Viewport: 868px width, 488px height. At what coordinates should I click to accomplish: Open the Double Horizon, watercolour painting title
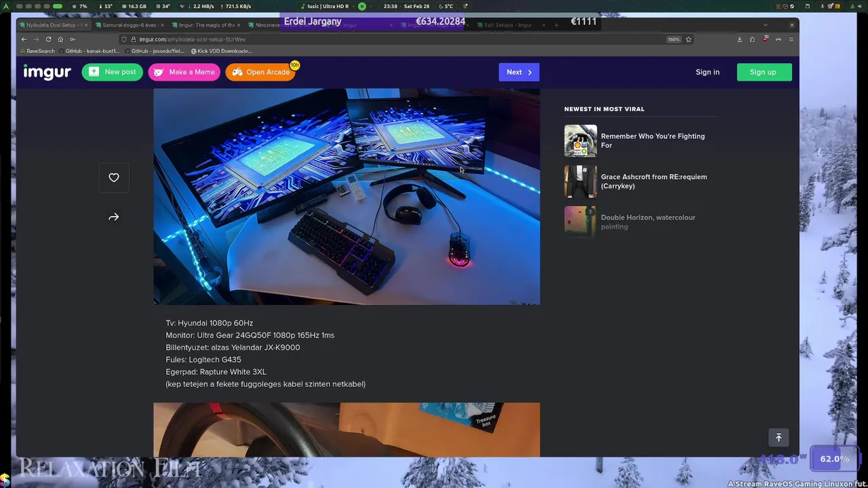click(x=648, y=222)
